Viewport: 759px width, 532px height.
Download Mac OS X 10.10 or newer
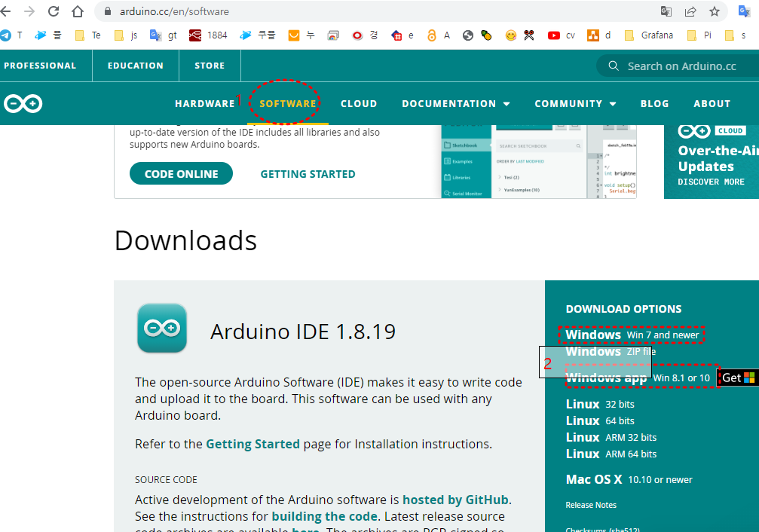(629, 480)
